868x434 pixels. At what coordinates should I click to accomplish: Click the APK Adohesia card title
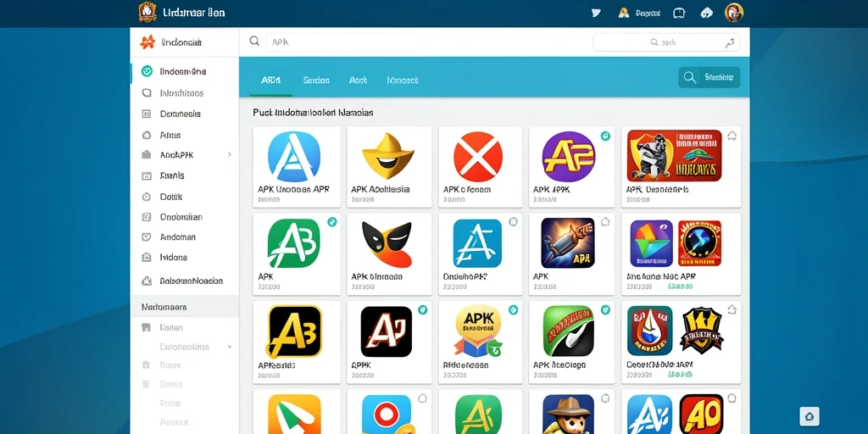[x=381, y=189]
